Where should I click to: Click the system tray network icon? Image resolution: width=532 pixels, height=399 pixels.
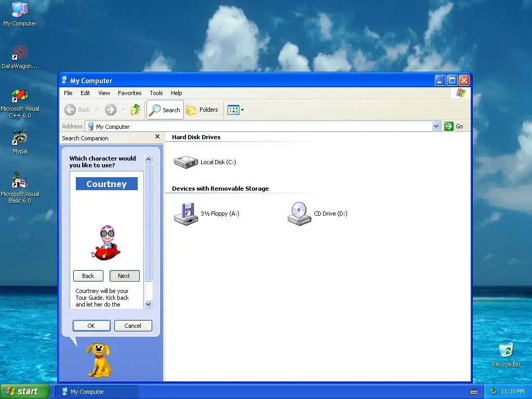(x=494, y=392)
